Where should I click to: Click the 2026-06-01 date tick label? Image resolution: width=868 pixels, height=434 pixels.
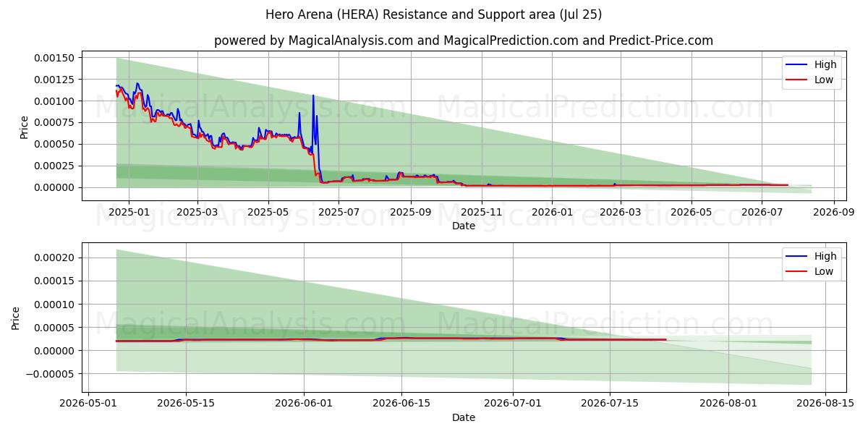point(304,404)
